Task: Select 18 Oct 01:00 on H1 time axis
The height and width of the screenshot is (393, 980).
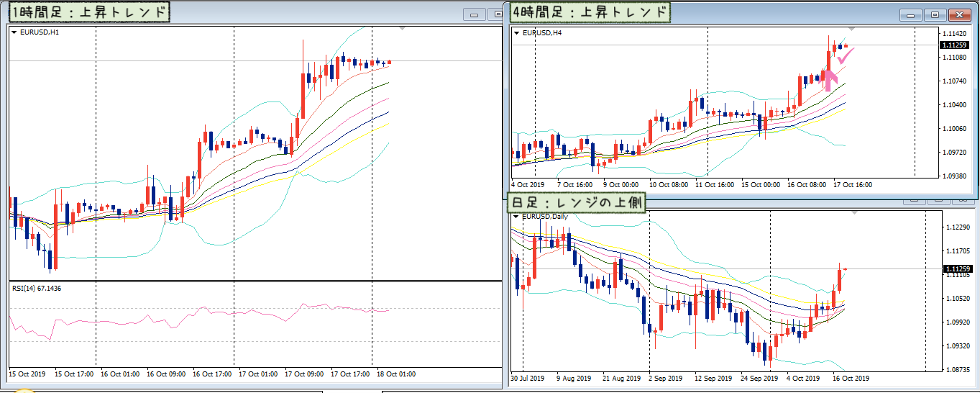Action: (x=396, y=374)
